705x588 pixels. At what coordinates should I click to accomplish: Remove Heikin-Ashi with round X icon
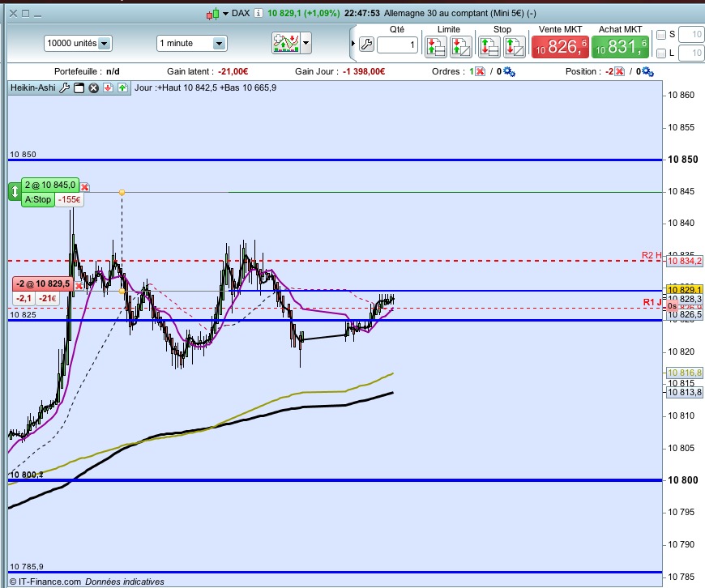click(x=93, y=87)
